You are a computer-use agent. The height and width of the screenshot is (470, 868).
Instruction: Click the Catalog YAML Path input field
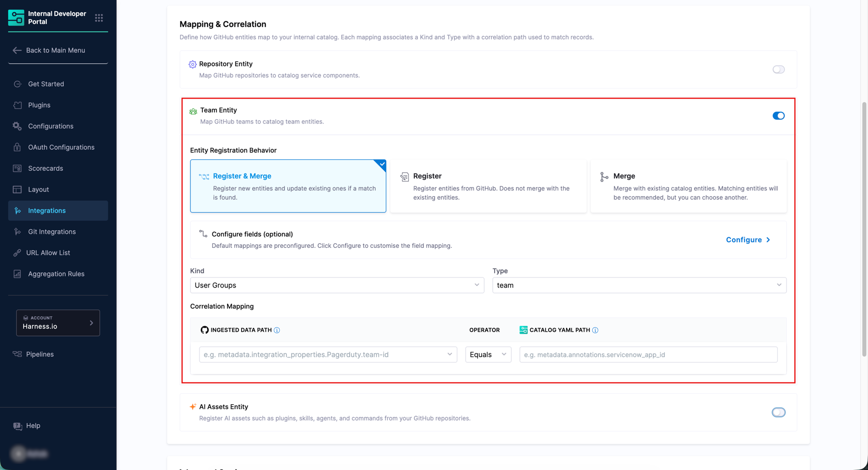pos(648,354)
